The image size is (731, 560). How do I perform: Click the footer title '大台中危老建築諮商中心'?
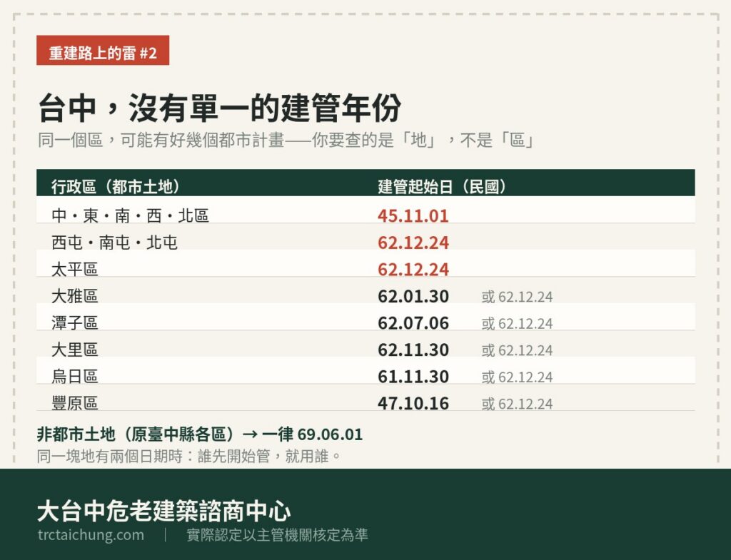pyautogui.click(x=164, y=511)
